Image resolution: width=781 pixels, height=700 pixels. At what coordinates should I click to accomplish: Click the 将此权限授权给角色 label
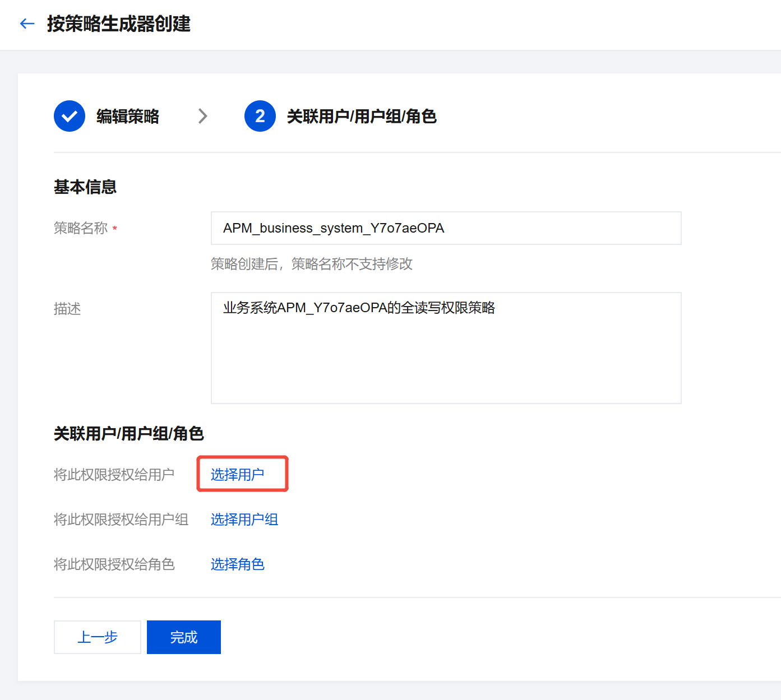[114, 564]
